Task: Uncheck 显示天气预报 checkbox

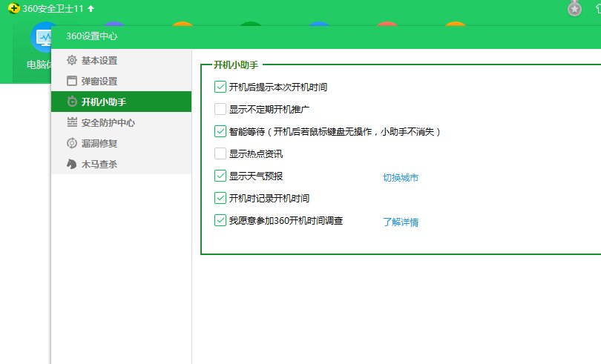Action: click(x=220, y=176)
